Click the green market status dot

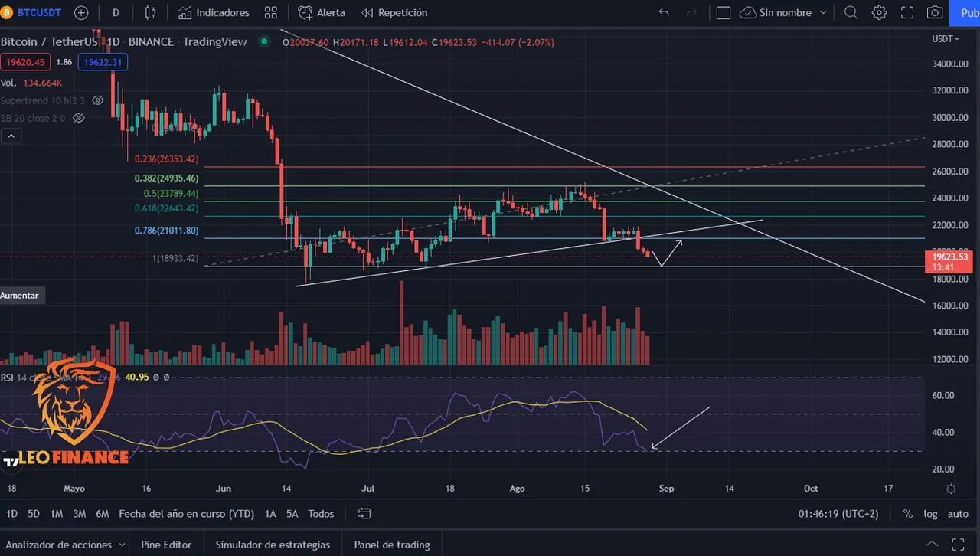pos(264,41)
